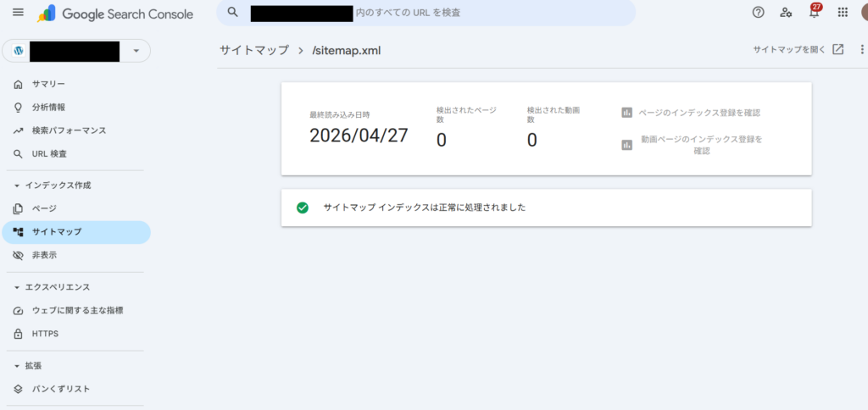Screen dimensions: 868x410
Task: Open the main hamburger menu
Action: click(x=18, y=13)
